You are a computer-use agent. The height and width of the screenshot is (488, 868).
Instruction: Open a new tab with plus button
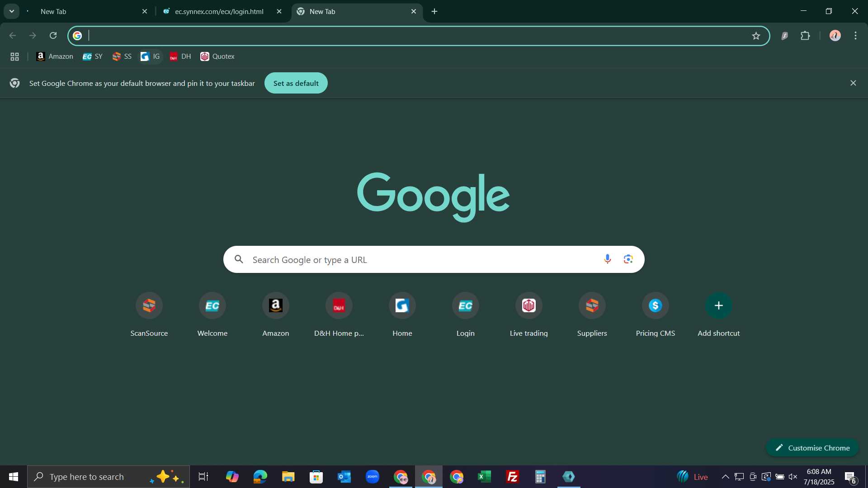click(x=434, y=12)
